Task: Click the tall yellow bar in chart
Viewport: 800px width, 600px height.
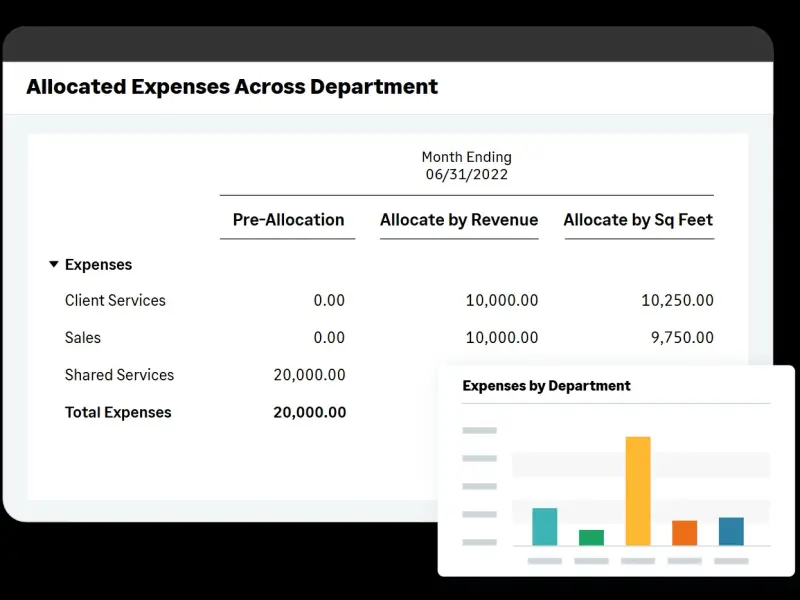Action: pyautogui.click(x=638, y=490)
